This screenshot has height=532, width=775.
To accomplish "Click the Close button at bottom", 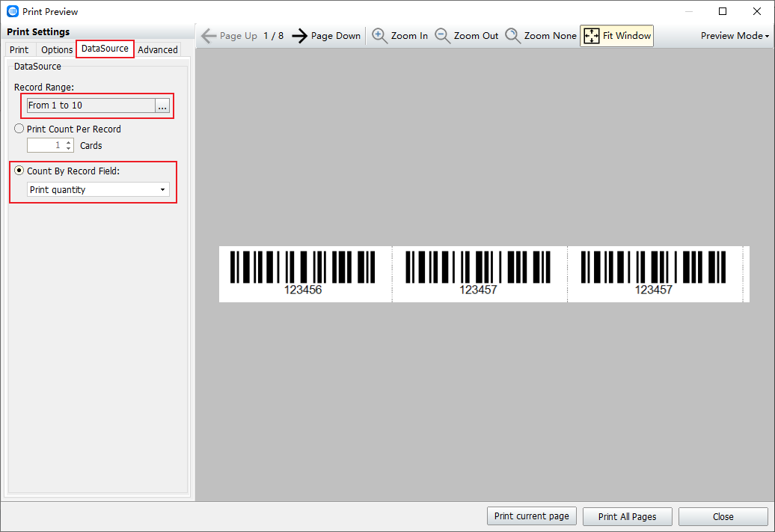I will [x=723, y=517].
